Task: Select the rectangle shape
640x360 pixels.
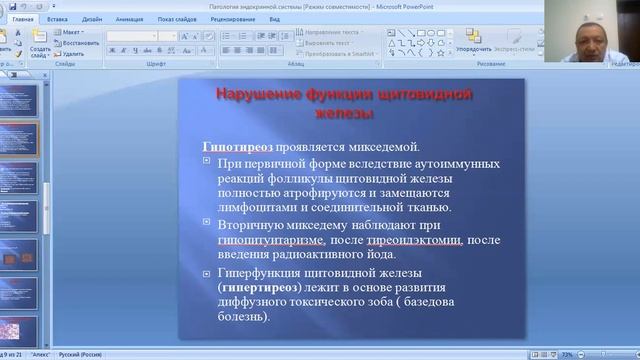Action: click(421, 33)
